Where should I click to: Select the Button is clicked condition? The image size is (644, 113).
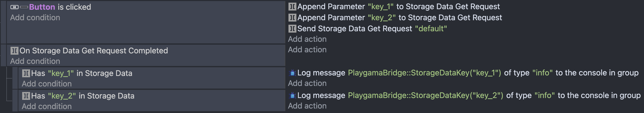click(x=74, y=7)
